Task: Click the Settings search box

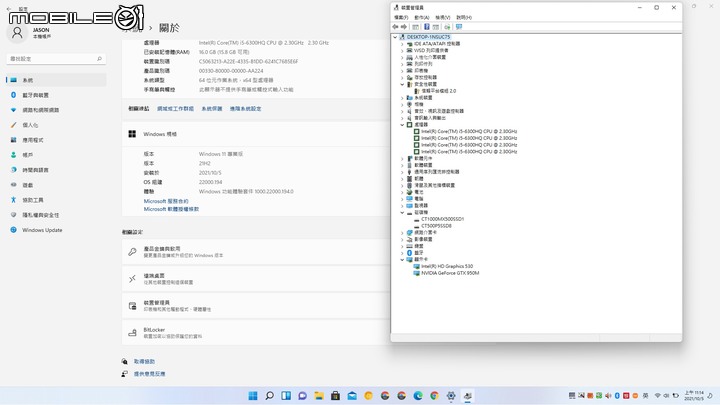Action: pyautogui.click(x=56, y=59)
